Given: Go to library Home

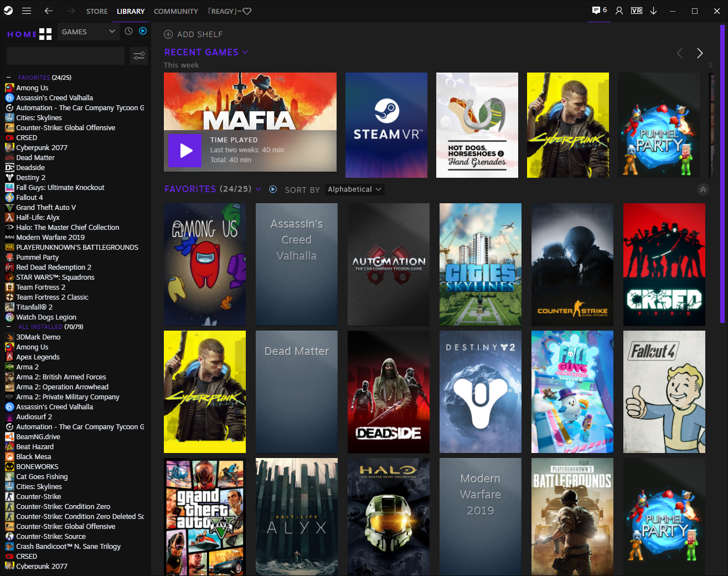Looking at the screenshot, I should coord(22,34).
